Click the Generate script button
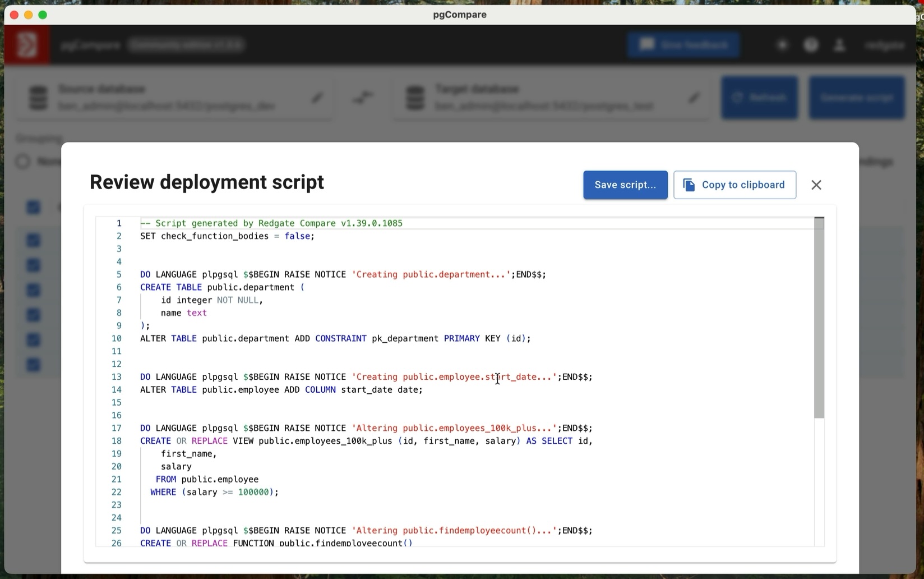The width and height of the screenshot is (924, 579). pos(856,98)
